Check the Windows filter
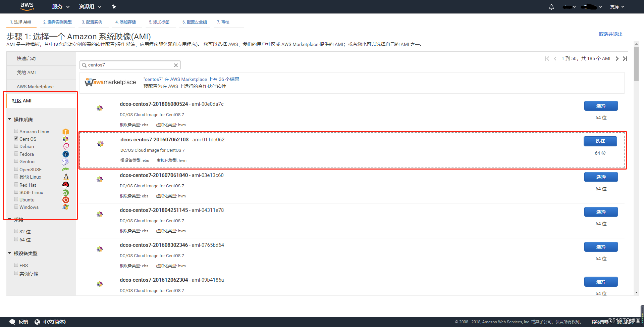 point(16,207)
